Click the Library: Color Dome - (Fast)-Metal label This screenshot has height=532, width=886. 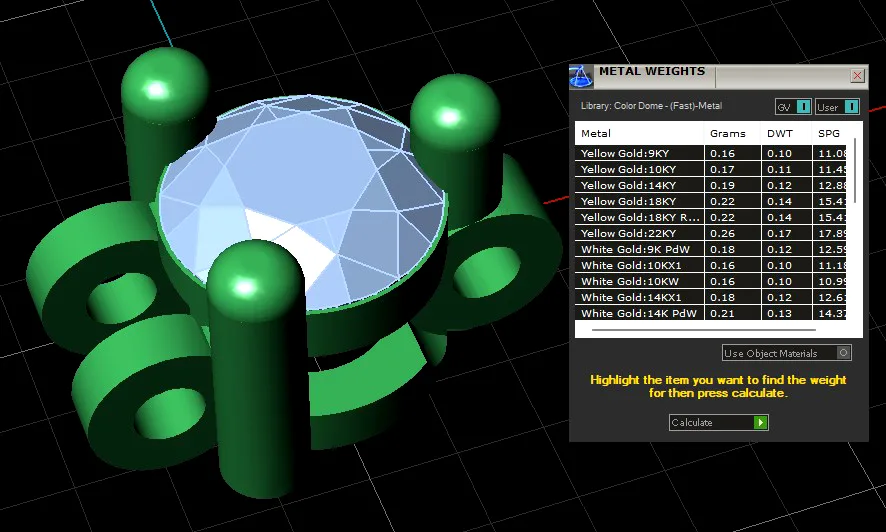click(x=652, y=106)
